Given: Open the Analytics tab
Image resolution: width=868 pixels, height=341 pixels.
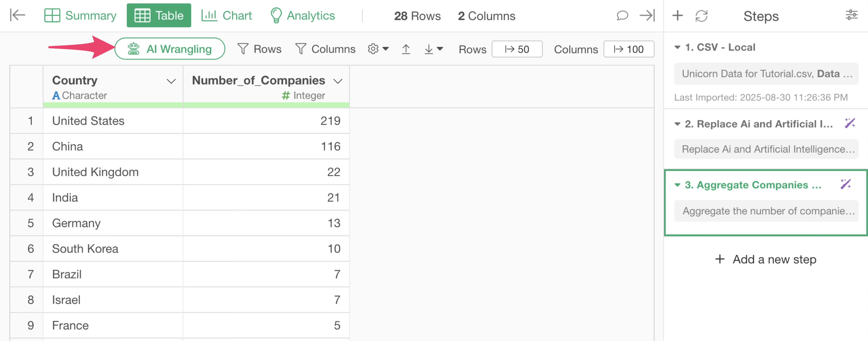Looking at the screenshot, I should point(302,16).
